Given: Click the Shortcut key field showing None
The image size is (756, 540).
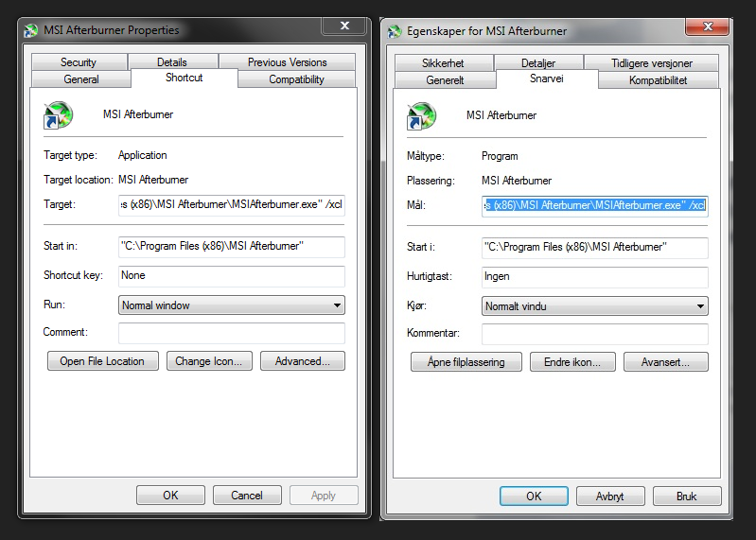Looking at the screenshot, I should coord(232,275).
